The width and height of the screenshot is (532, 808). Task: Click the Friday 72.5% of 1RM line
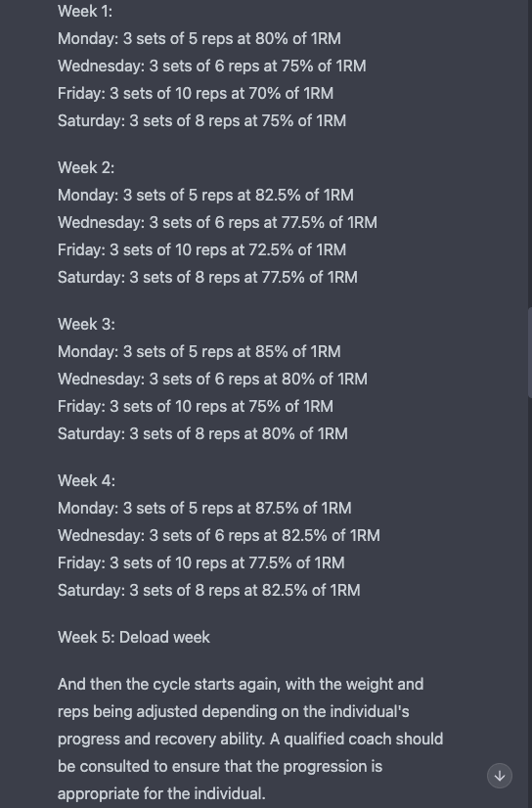201,249
